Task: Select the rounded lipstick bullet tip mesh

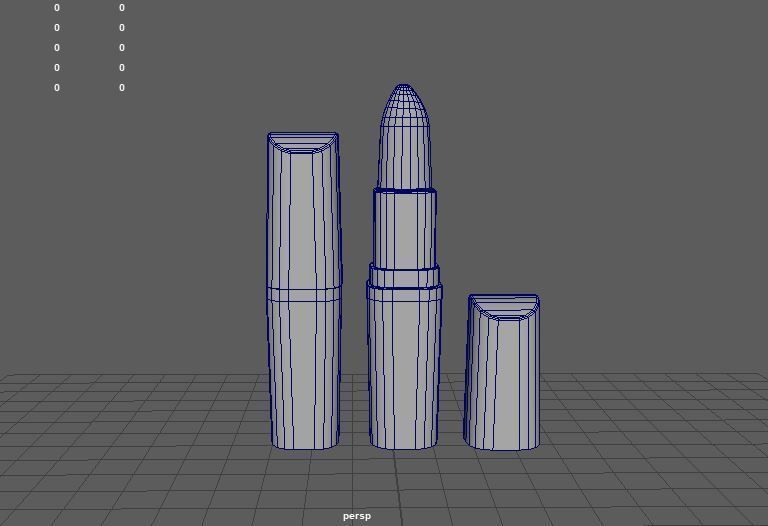Action: tap(405, 136)
